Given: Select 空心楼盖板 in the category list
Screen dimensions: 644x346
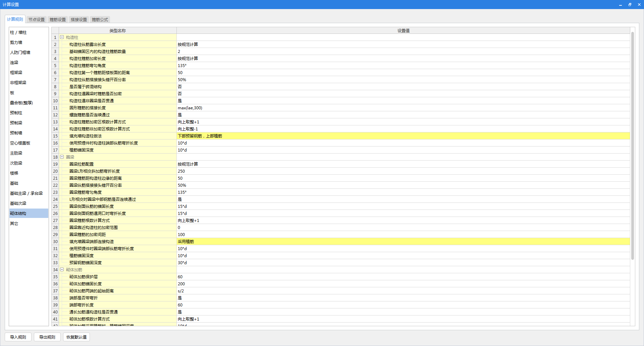Looking at the screenshot, I should pyautogui.click(x=29, y=143).
